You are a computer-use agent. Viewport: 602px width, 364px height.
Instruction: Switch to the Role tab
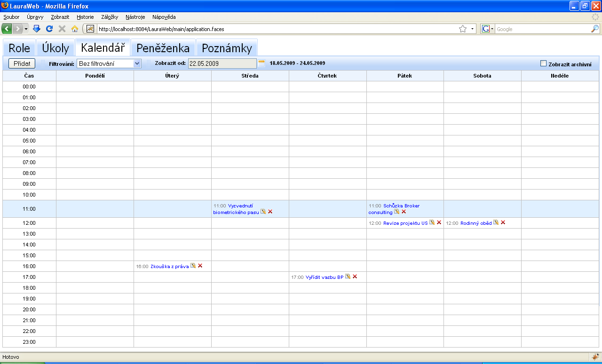19,48
